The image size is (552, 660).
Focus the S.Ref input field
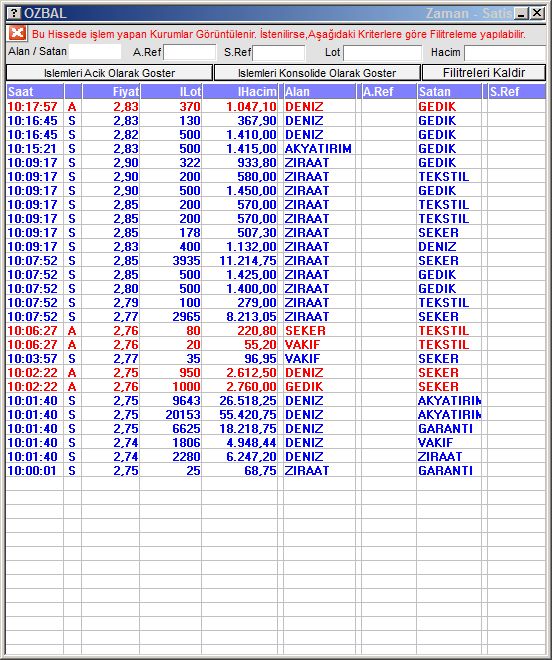click(279, 53)
